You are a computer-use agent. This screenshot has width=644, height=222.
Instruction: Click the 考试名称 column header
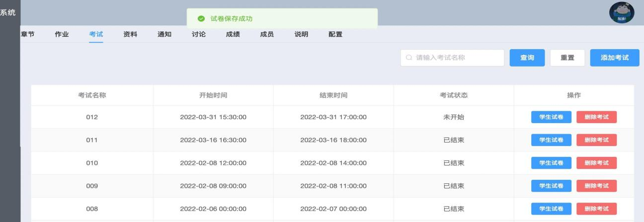pyautogui.click(x=92, y=95)
